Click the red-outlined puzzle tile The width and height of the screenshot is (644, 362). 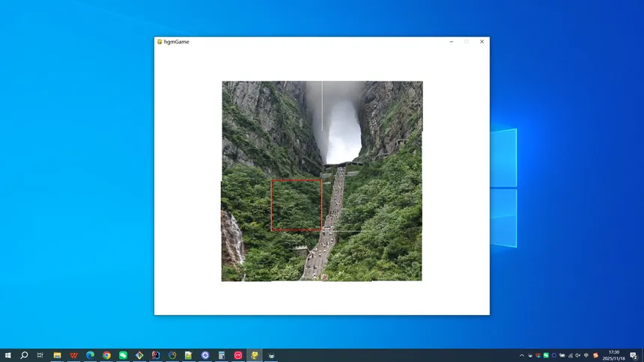pos(297,204)
